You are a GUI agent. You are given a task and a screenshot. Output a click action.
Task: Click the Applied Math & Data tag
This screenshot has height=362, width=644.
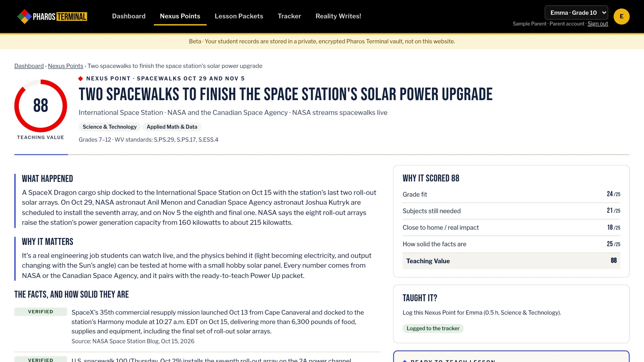[x=172, y=127]
